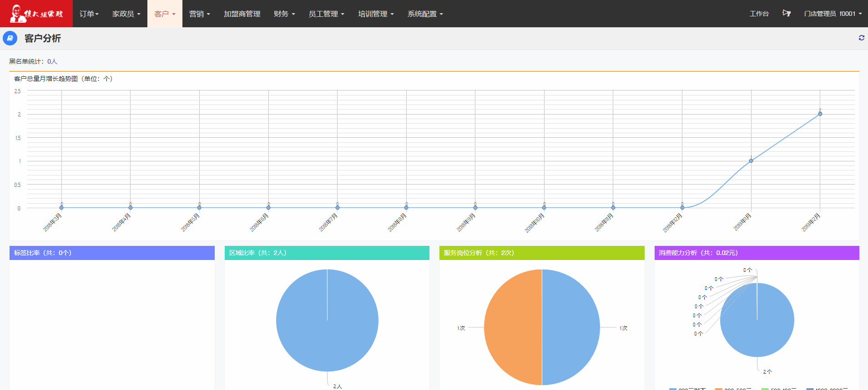This screenshot has height=390, width=868.
Task: Click the 2018年3月 x-axis label
Action: (52, 222)
